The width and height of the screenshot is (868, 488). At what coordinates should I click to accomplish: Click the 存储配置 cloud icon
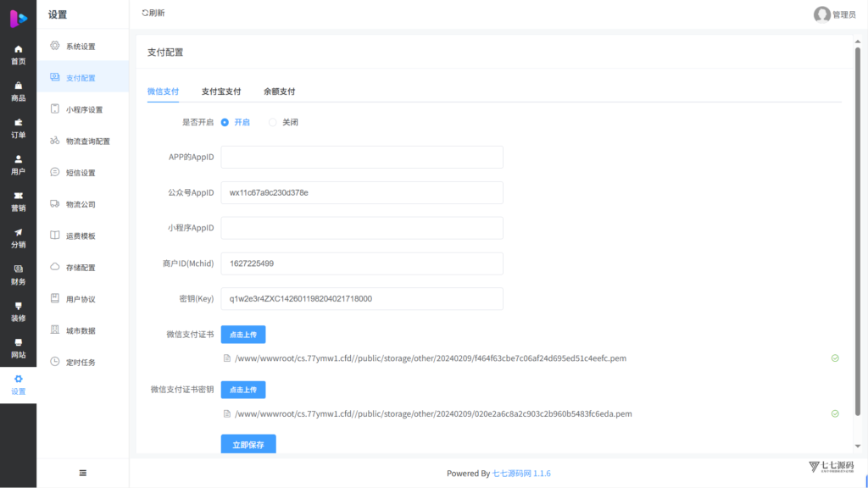click(x=55, y=267)
